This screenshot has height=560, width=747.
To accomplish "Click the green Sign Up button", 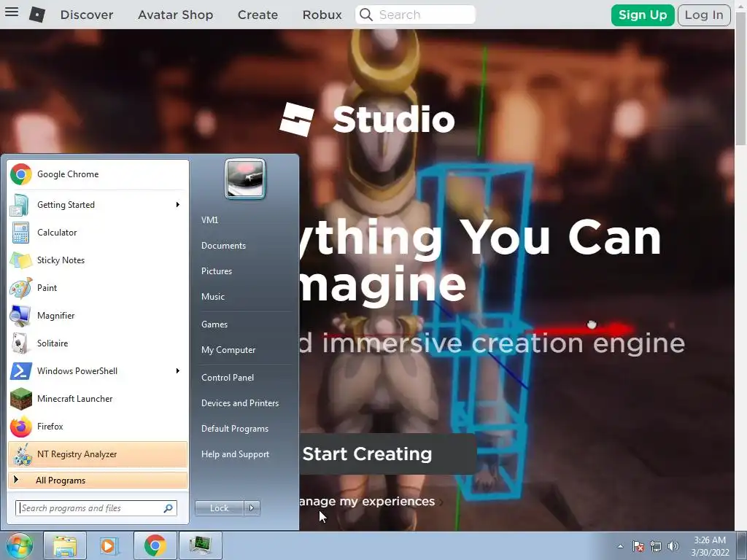I will tap(643, 15).
